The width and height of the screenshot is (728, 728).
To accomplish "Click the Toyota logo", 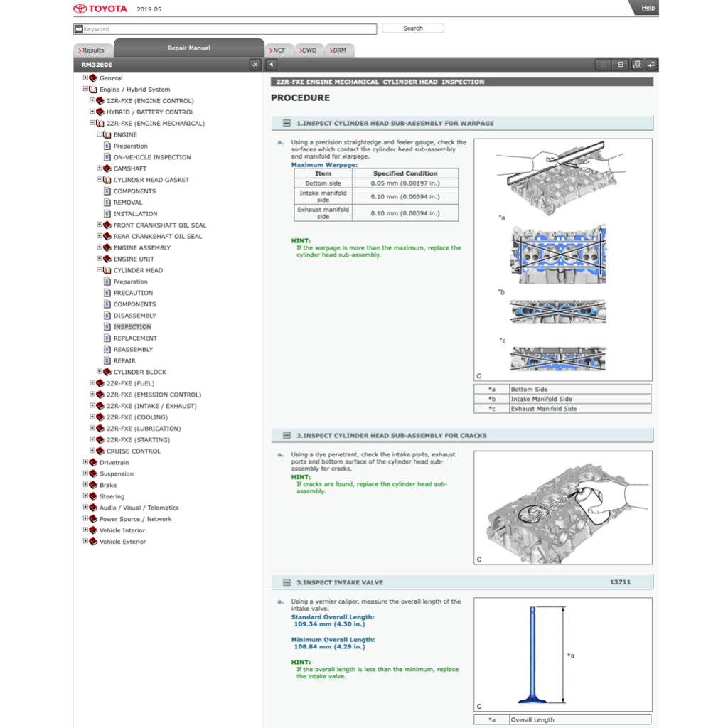I will point(100,9).
